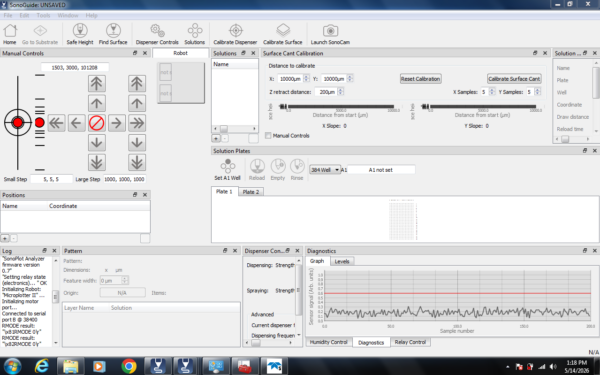Image resolution: width=600 pixels, height=375 pixels.
Task: Click the Windows Start button
Action: click(13, 366)
